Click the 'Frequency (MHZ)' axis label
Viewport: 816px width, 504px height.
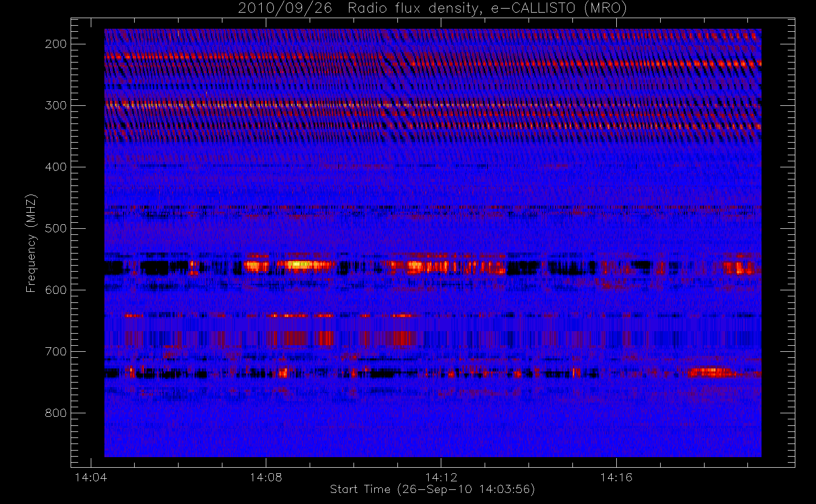[x=31, y=243]
